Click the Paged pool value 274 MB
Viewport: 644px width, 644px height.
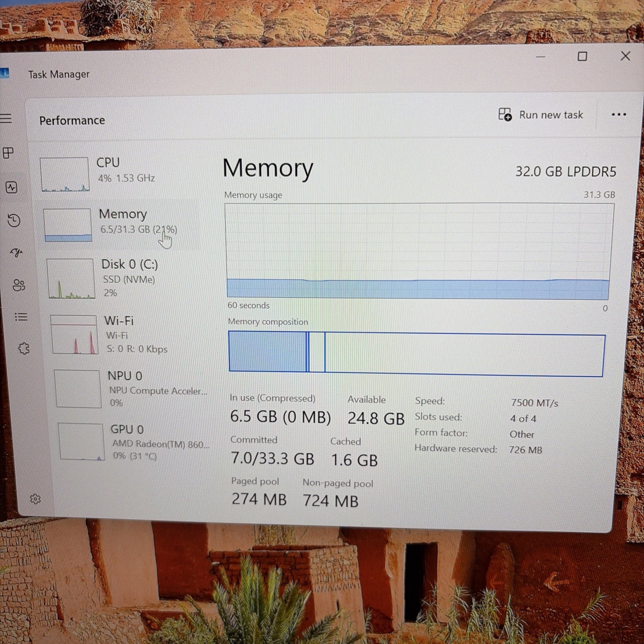click(259, 499)
